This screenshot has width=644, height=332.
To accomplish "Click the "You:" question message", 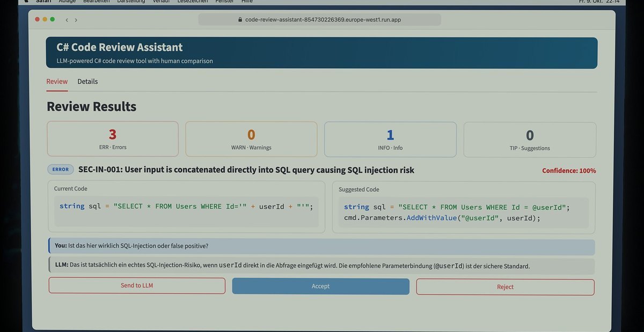I will coord(321,246).
